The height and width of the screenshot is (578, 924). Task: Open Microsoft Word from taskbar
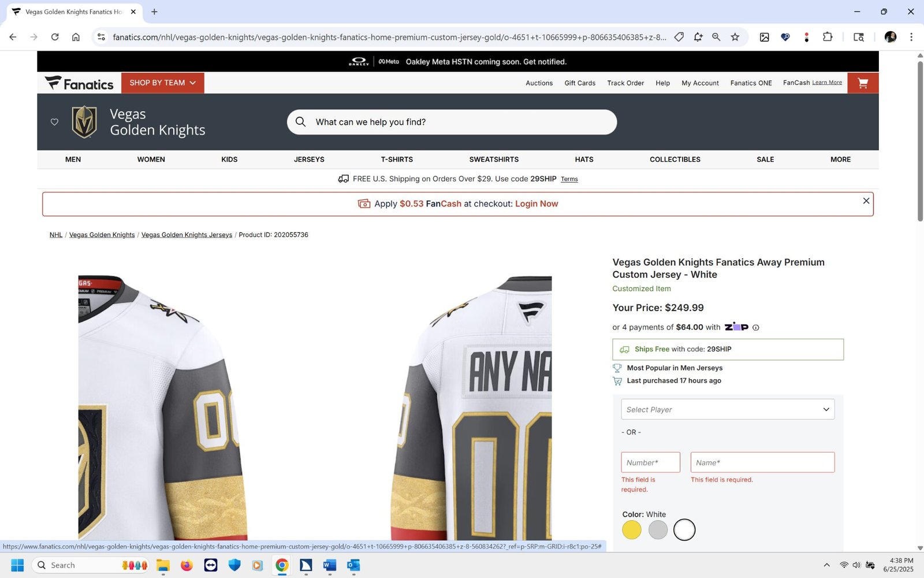click(x=330, y=565)
